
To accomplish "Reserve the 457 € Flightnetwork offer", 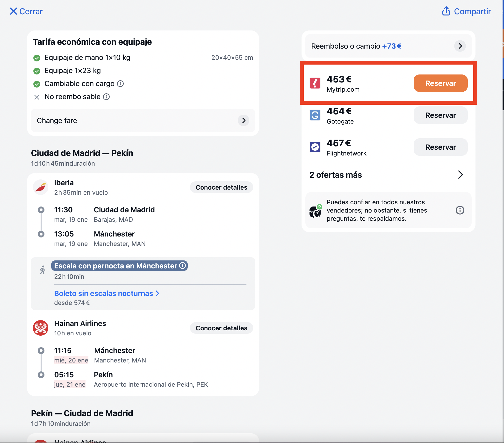I will coord(440,147).
